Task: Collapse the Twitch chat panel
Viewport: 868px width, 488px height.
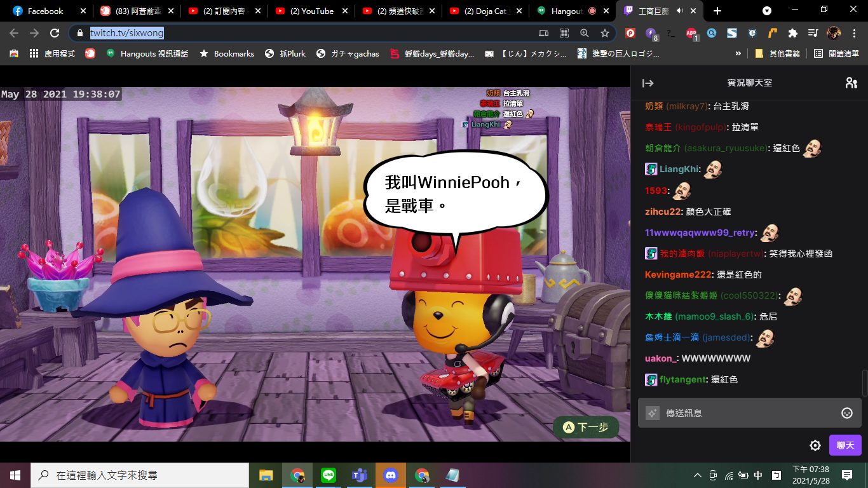Action: 648,83
